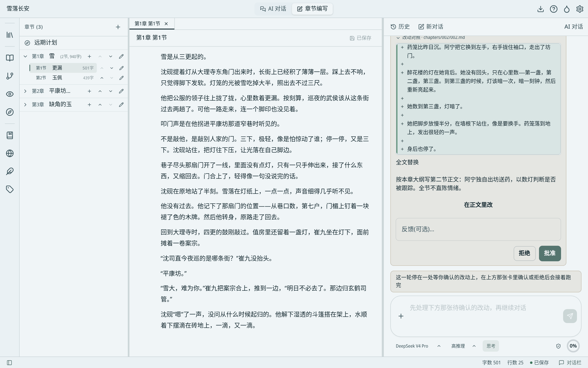The image size is (588, 368).
Task: Collapse the 改动对照 diff section
Action: pyautogui.click(x=398, y=38)
